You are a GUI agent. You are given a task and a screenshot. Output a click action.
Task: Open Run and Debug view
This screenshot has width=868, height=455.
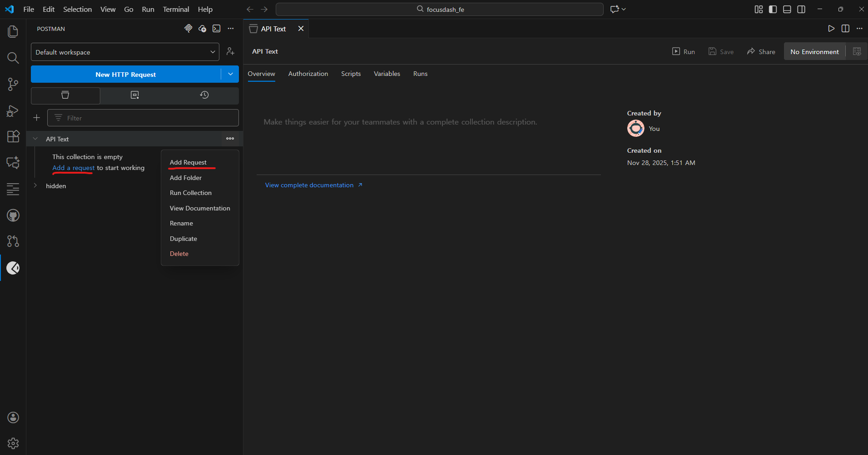[13, 110]
